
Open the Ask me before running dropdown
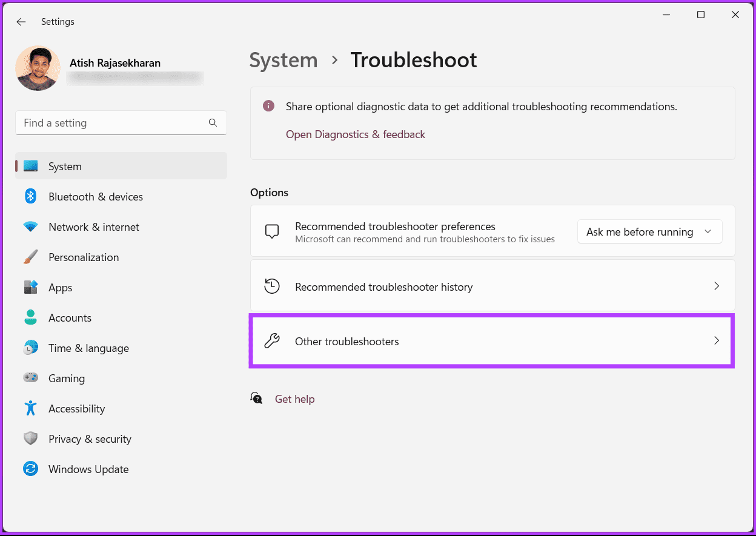pos(649,232)
